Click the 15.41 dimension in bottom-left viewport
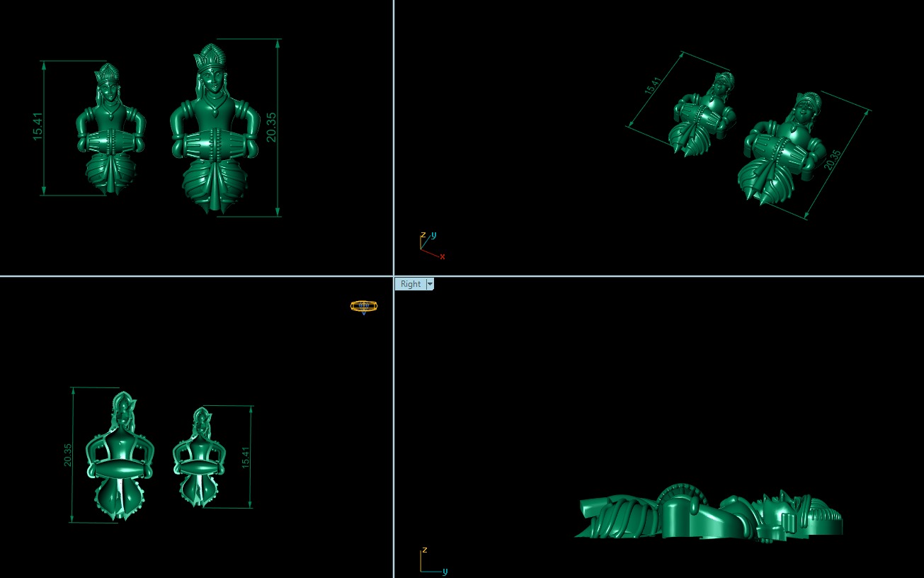 pos(246,457)
